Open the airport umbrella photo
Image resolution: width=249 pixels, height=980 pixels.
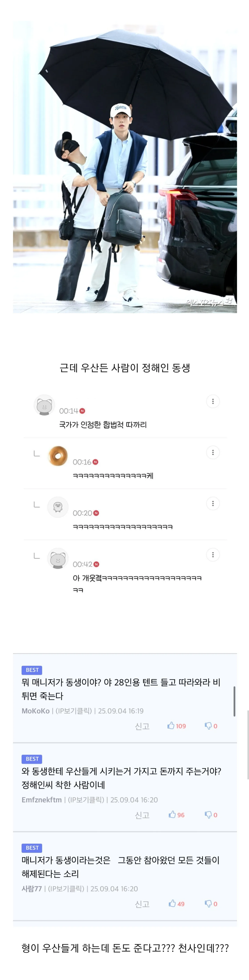125,167
